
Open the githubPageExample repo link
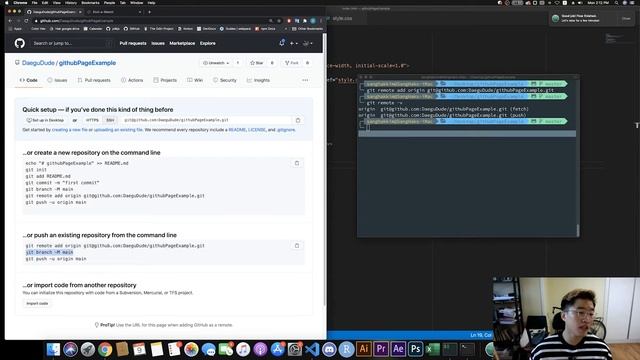tap(87, 63)
